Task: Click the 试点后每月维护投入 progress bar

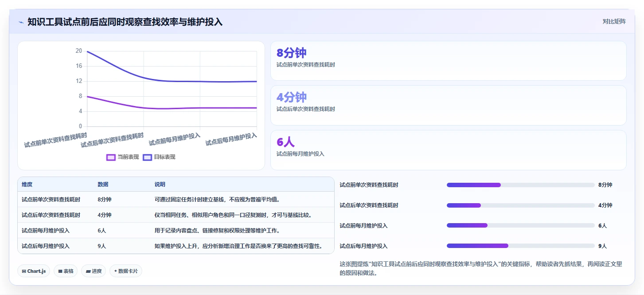Action: tap(521, 246)
